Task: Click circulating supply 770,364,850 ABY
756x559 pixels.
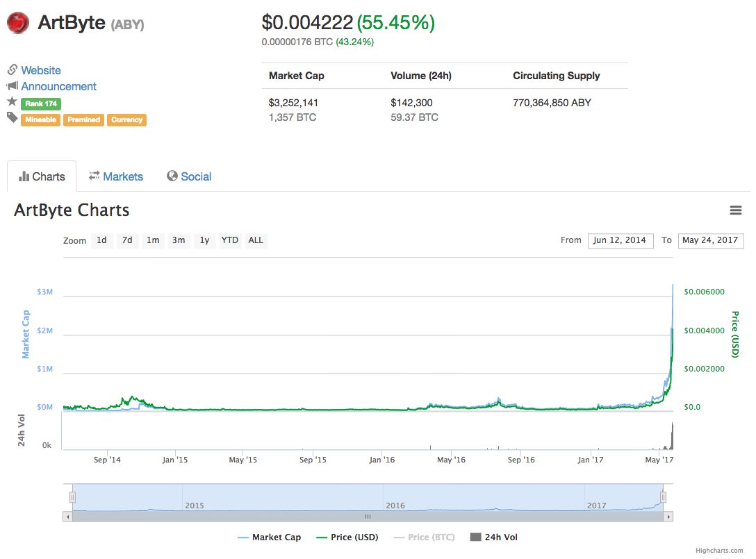Action: (552, 103)
